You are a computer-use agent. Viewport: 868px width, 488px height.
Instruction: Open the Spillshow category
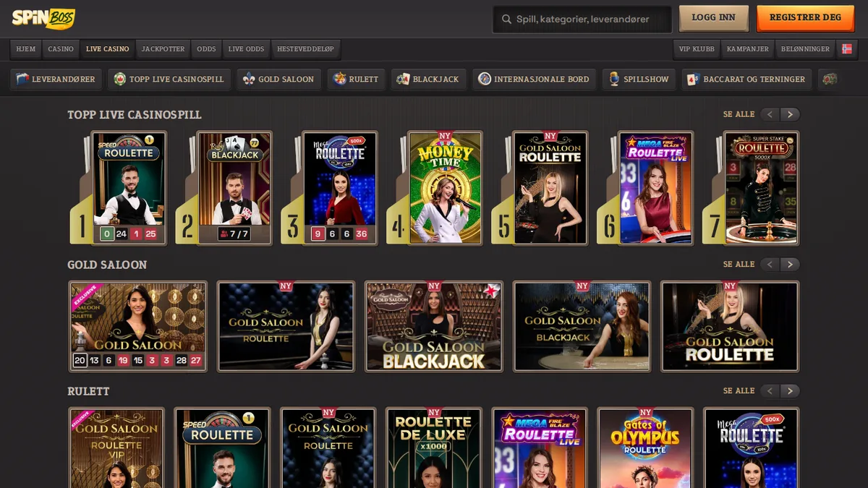pos(639,80)
